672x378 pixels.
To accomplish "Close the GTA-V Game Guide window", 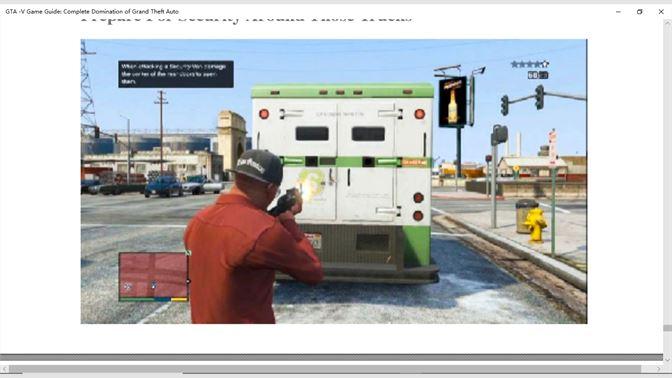I will tap(661, 12).
